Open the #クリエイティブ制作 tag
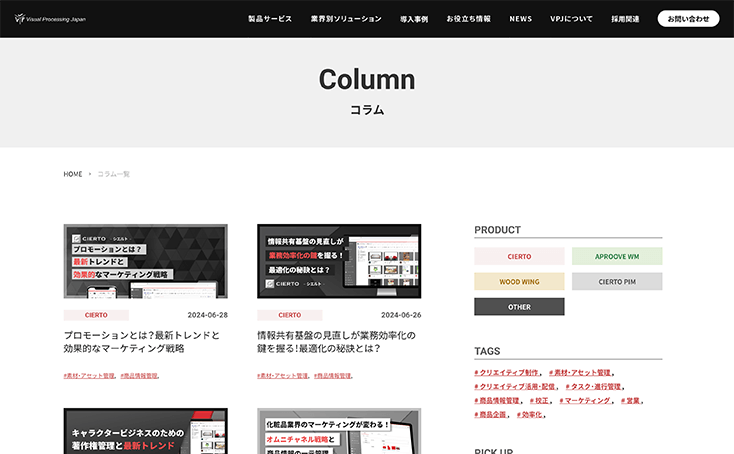The width and height of the screenshot is (734, 454). tap(506, 372)
